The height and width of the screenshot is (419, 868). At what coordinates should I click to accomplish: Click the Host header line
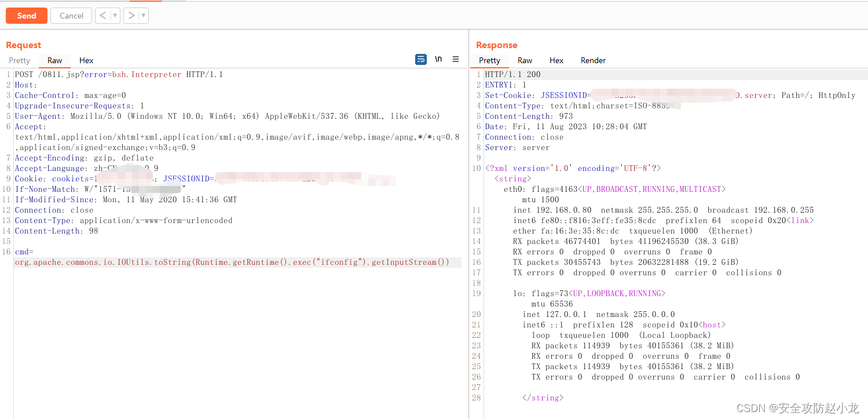25,85
